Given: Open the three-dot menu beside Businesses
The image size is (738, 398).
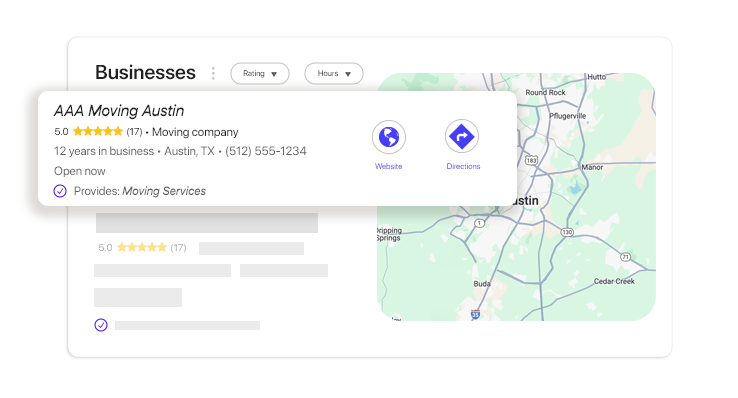Looking at the screenshot, I should [x=213, y=73].
